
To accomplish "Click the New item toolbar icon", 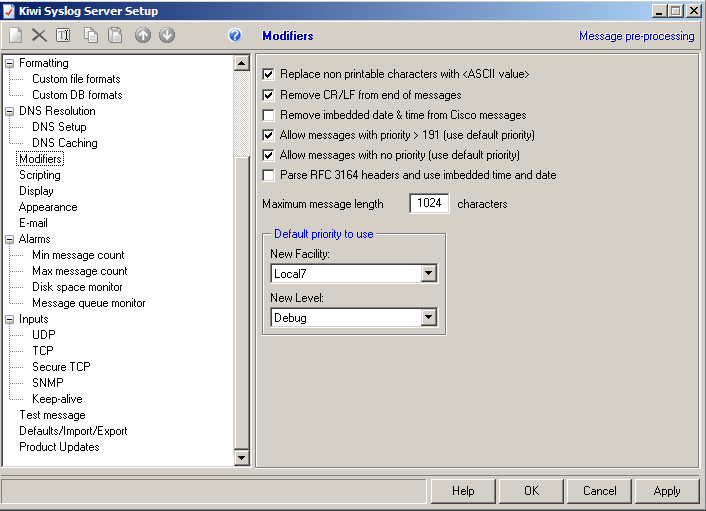I will 16,35.
